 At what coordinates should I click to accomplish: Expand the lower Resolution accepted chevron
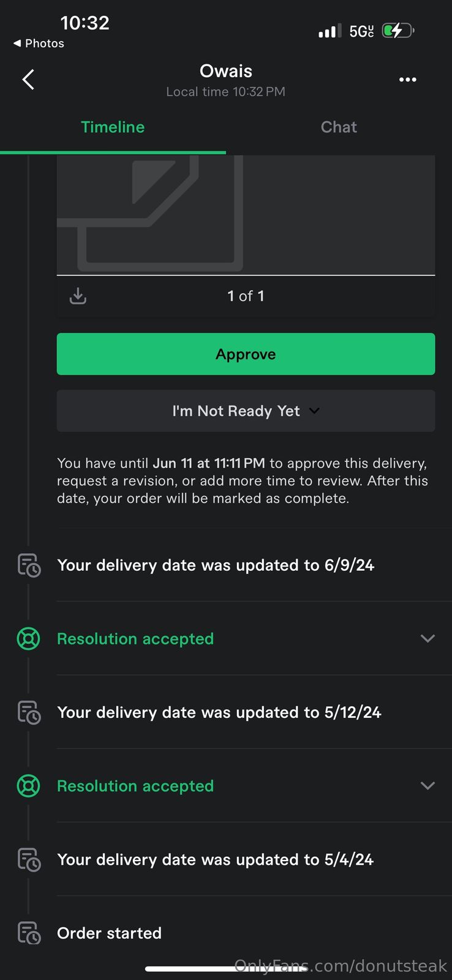428,785
